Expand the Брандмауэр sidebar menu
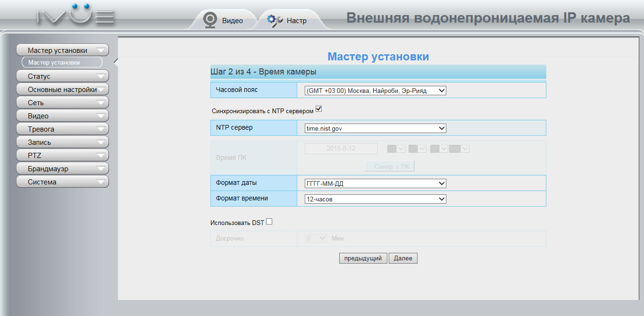 (x=62, y=168)
